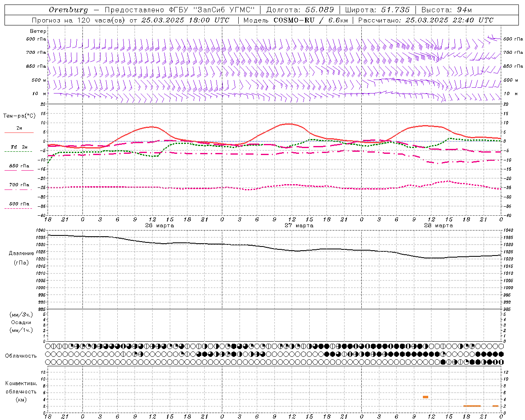525x420 pixels.
Task: Click the long orange convective bar at 2 km
Action: point(472,406)
